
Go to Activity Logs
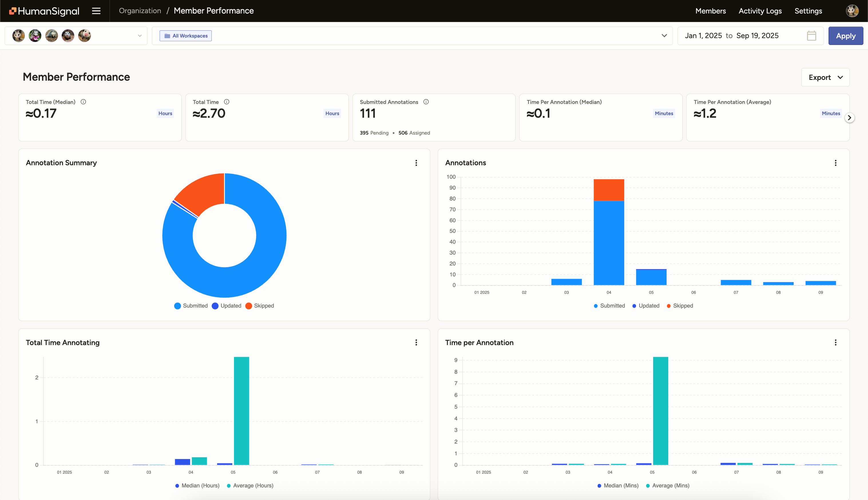[x=760, y=11]
